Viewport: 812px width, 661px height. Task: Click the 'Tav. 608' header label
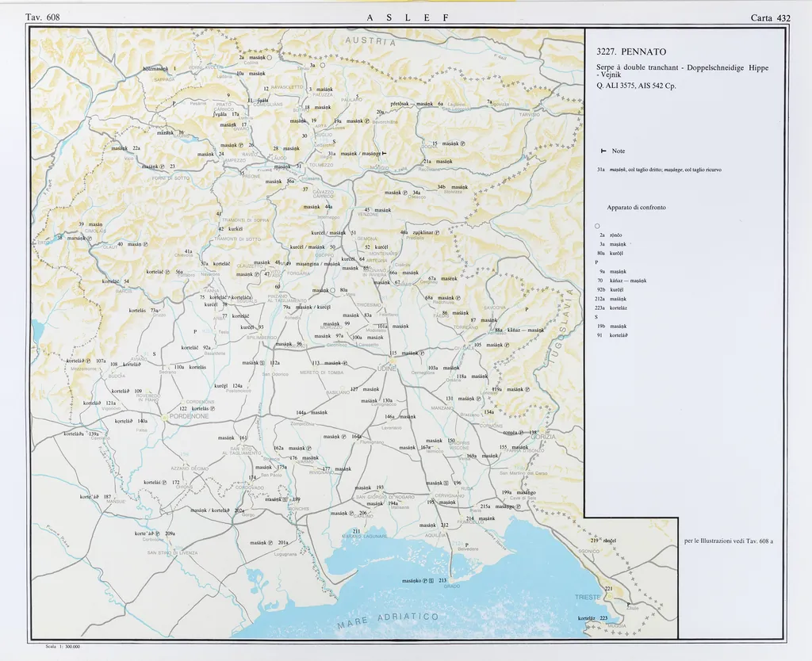42,17
